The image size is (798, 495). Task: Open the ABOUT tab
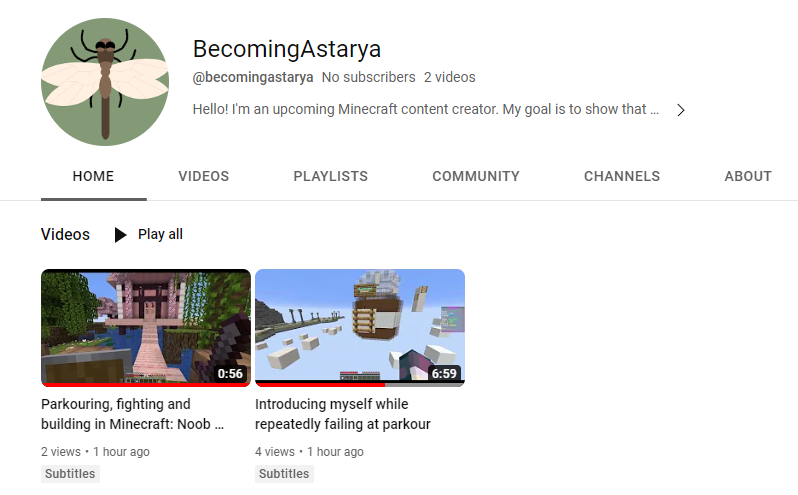click(748, 176)
